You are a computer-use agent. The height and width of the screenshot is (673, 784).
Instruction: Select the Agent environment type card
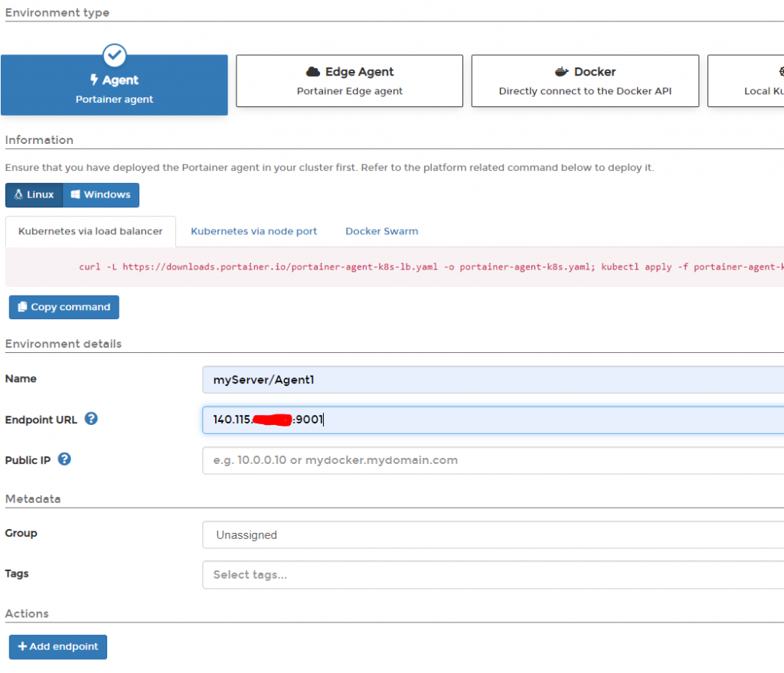pyautogui.click(x=114, y=85)
